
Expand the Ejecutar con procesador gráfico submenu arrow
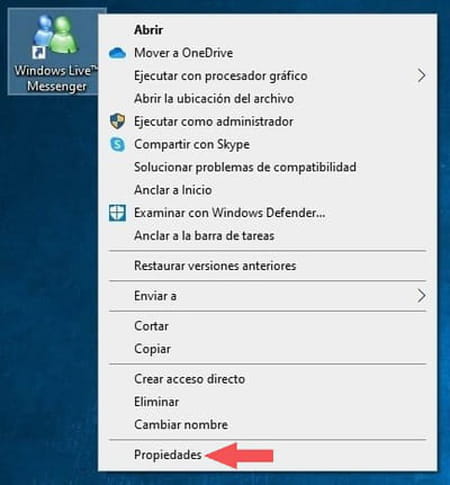pyautogui.click(x=421, y=76)
